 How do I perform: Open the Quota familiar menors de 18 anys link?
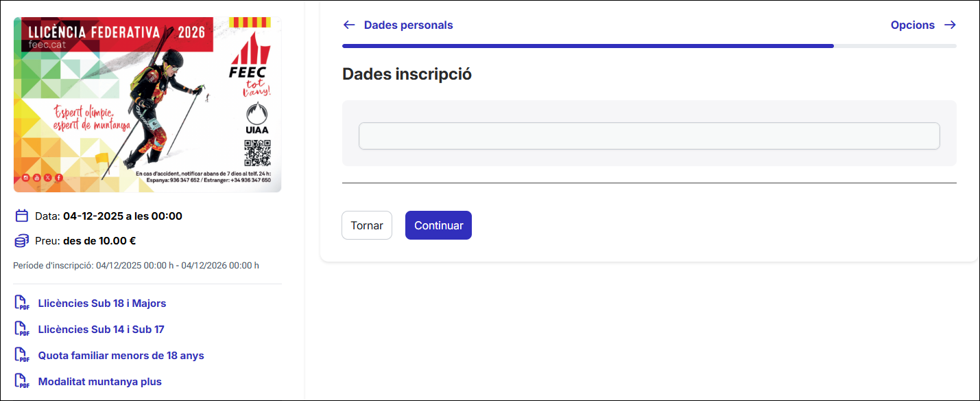click(x=121, y=355)
